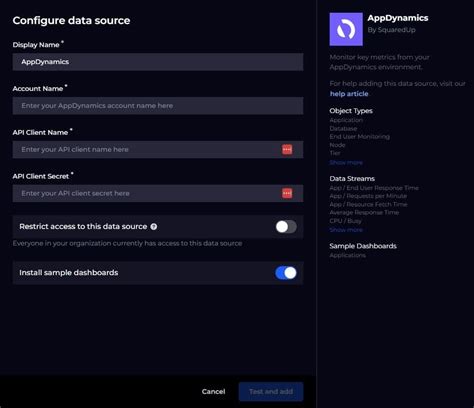Disable Install sample dashboards switch
This screenshot has width=474, height=408.
pos(286,273)
